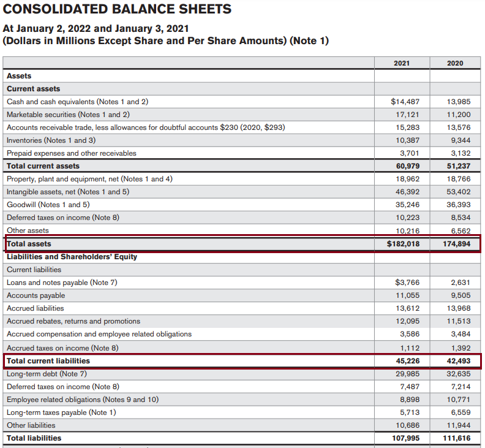The height and width of the screenshot is (448, 485).
Task: Click the 2020 Total current assets value 51,237
Action: click(458, 166)
